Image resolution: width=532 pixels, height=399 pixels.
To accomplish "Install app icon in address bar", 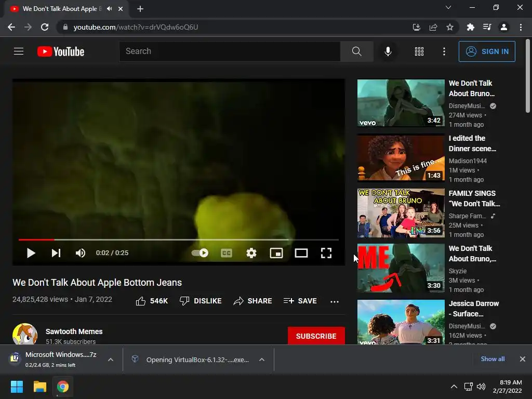I will (x=416, y=27).
